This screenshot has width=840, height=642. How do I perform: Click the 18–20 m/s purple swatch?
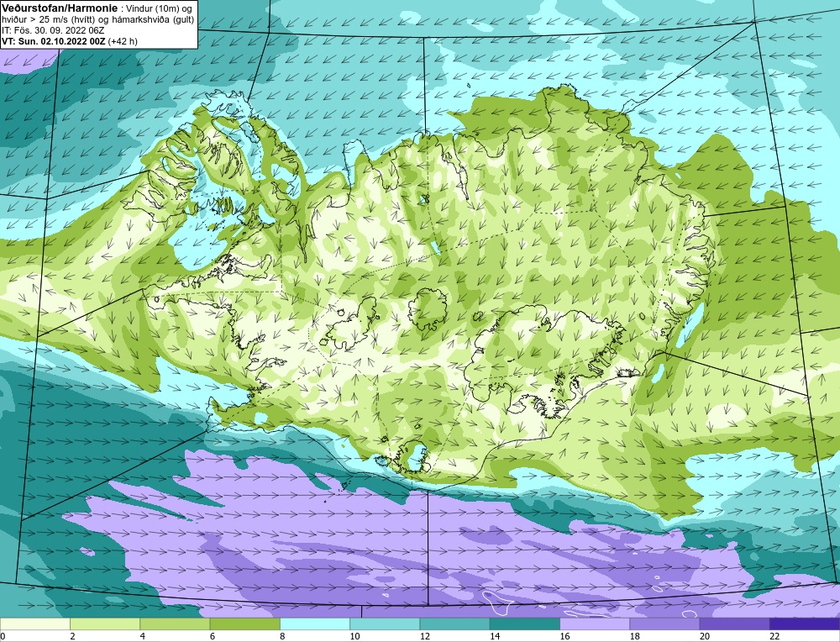[664, 624]
